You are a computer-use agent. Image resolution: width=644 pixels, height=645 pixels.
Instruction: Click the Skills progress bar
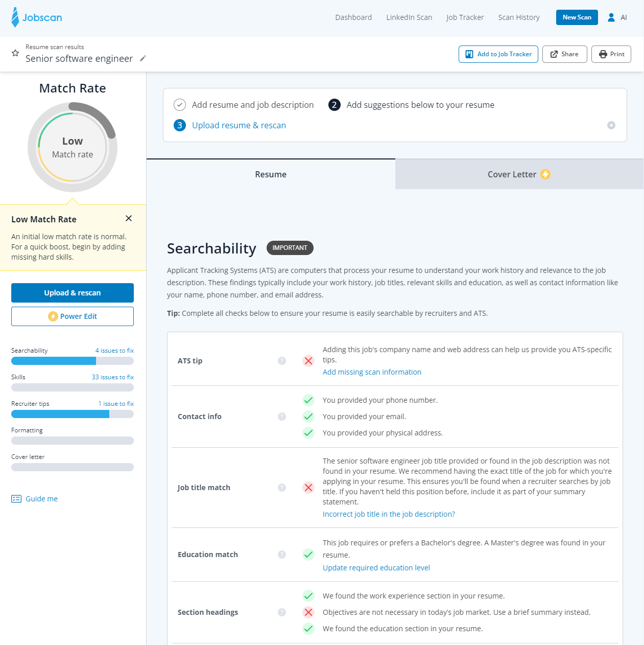[73, 387]
